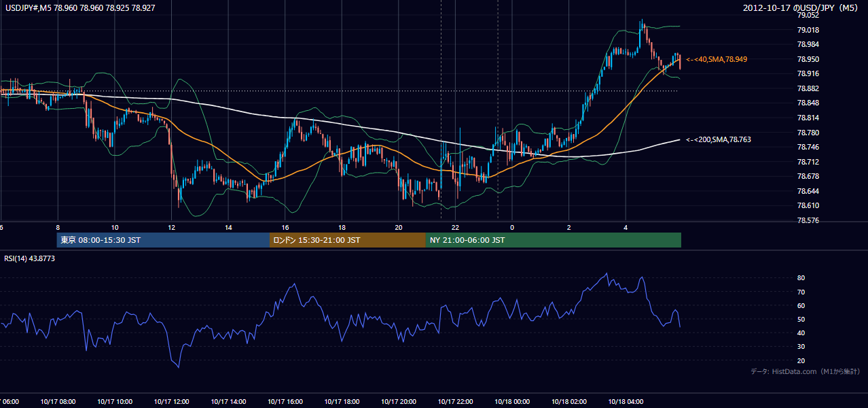Viewport: 868px width, 408px height.
Task: Click the HistData.com data source credit
Action: [x=806, y=372]
